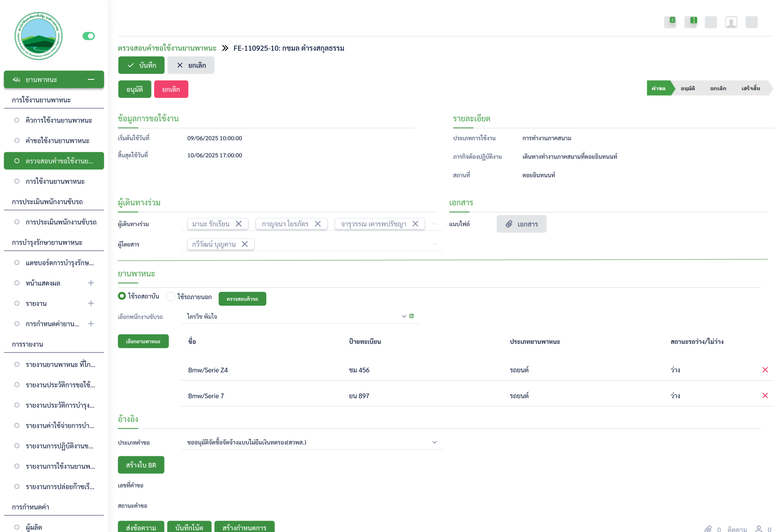This screenshot has width=782, height=532.
Task: Open first notification icon with badge 5
Action: tap(670, 22)
